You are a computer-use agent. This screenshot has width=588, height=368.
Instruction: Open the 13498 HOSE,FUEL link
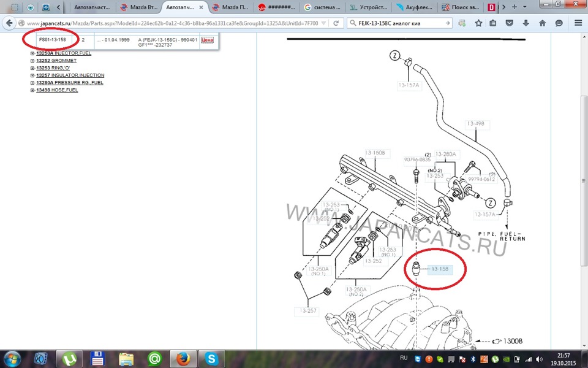click(x=57, y=90)
